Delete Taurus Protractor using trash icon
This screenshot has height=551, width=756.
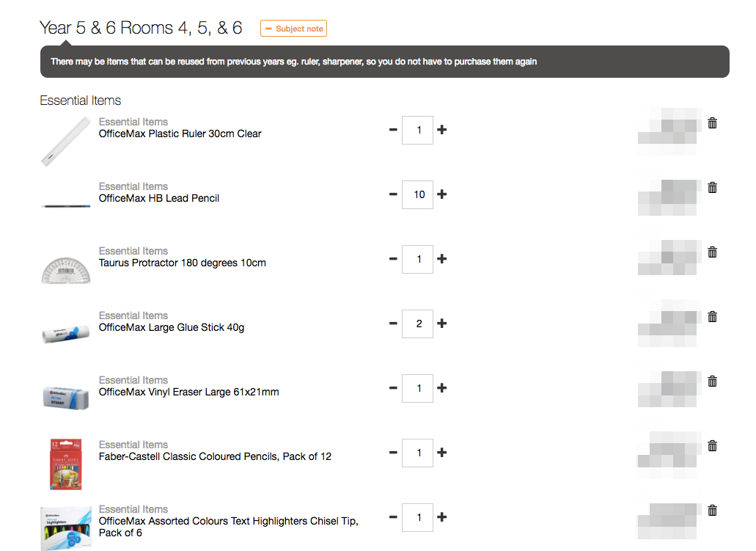pos(712,252)
